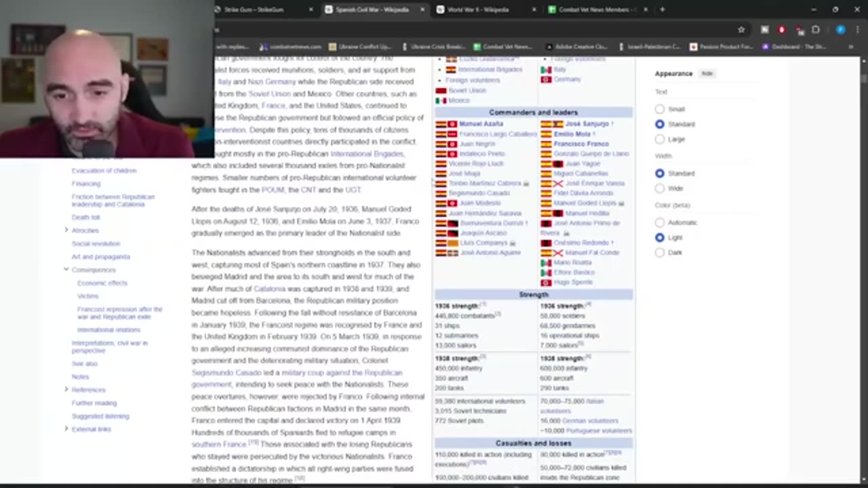This screenshot has height=488, width=868.
Task: Open the combatvetnews.com bookmark
Action: pos(290,47)
